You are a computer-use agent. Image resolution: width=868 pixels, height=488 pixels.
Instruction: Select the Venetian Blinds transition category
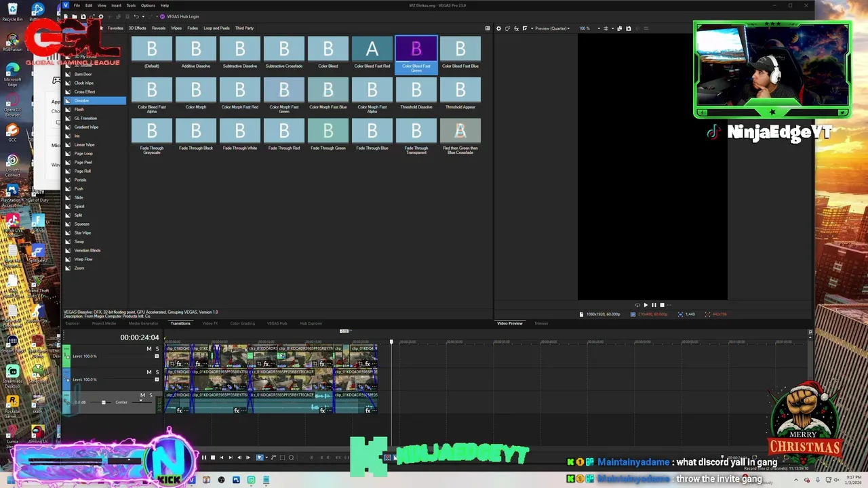pyautogui.click(x=87, y=250)
